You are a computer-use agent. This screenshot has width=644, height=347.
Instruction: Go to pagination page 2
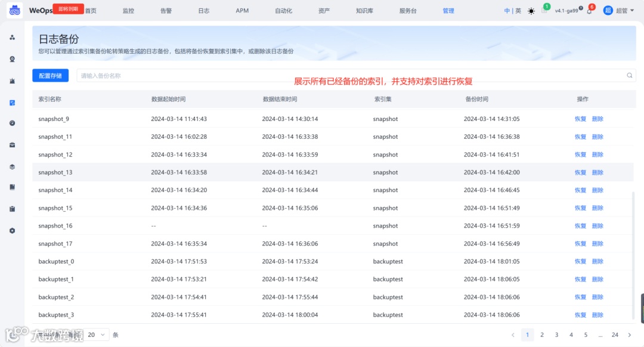point(541,334)
